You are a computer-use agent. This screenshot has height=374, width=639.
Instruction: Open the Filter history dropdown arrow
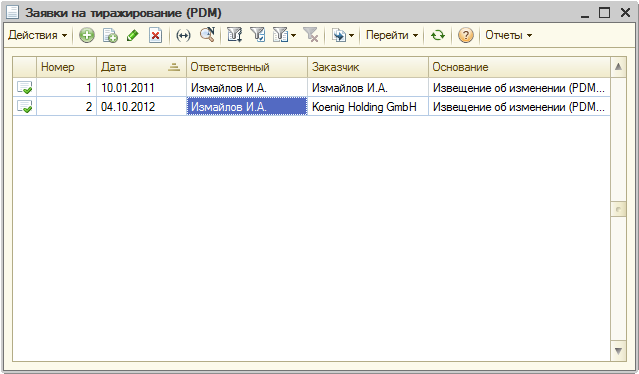293,36
